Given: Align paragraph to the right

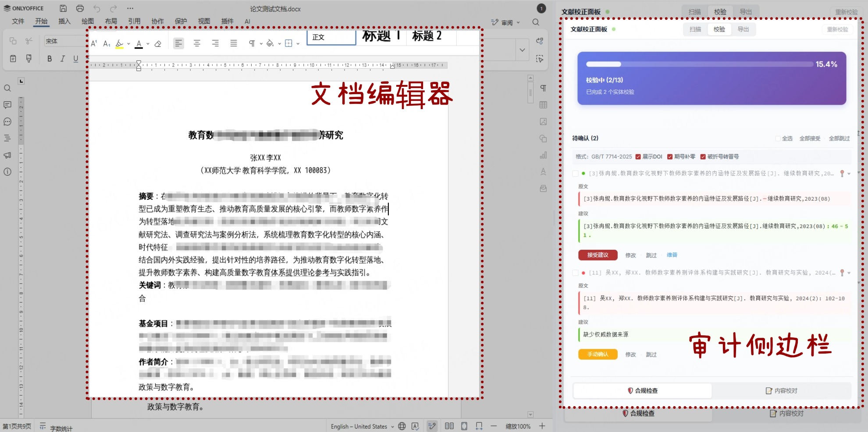Looking at the screenshot, I should click(215, 43).
